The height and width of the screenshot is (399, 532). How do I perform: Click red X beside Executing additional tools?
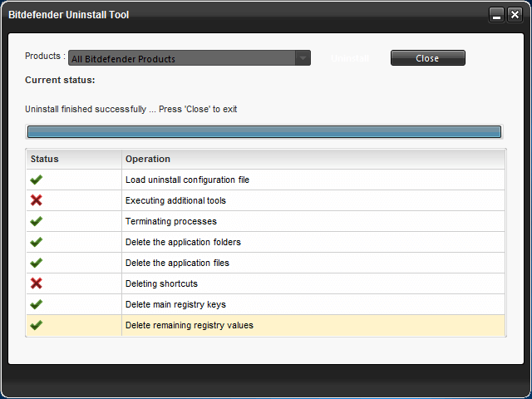coord(37,200)
